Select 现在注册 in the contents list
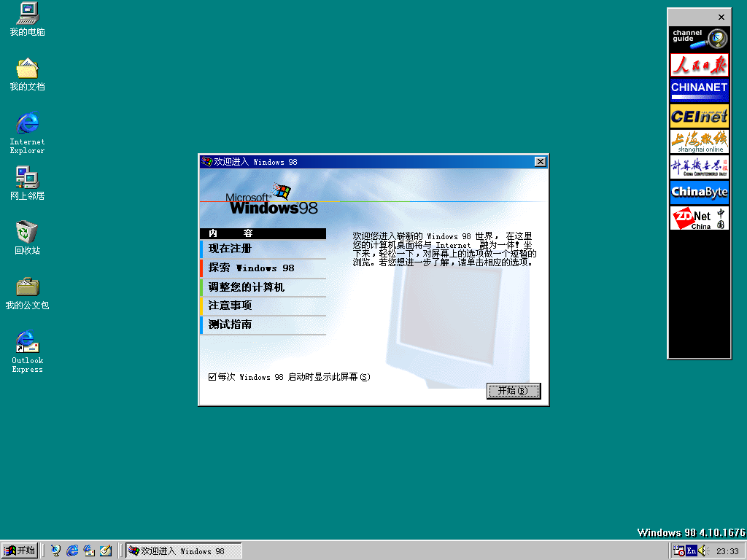The width and height of the screenshot is (747, 560). [x=263, y=249]
